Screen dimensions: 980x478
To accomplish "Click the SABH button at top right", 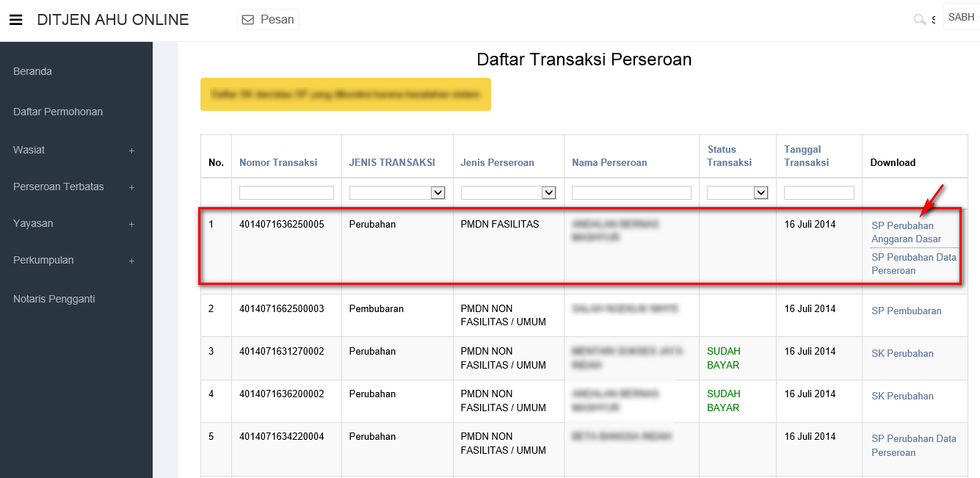I will [x=961, y=18].
